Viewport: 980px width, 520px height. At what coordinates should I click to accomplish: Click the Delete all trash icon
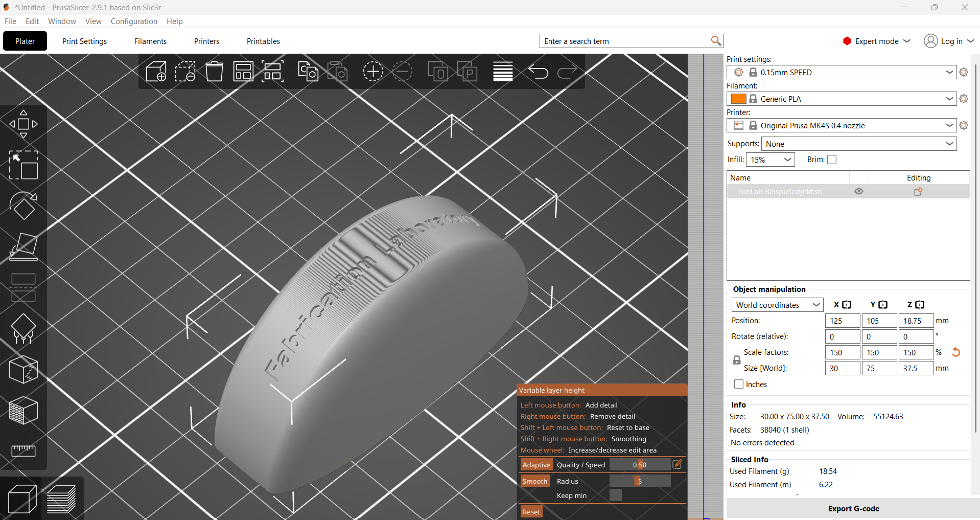click(215, 72)
